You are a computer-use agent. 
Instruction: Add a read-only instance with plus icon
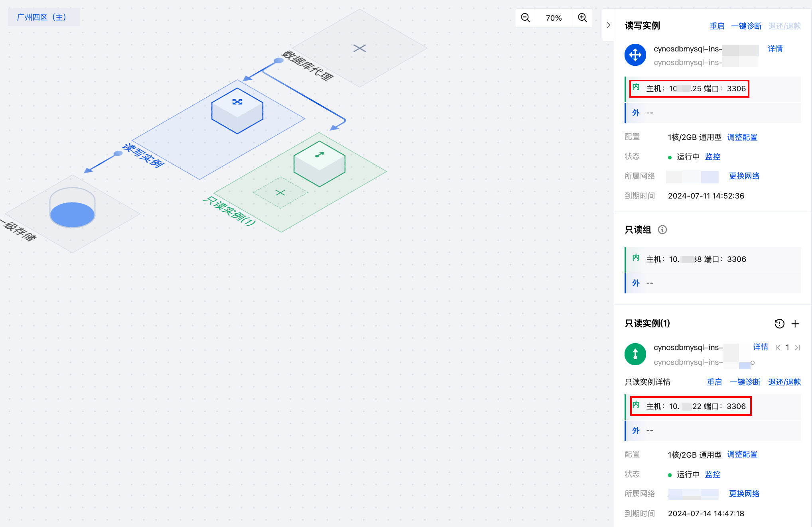(795, 324)
